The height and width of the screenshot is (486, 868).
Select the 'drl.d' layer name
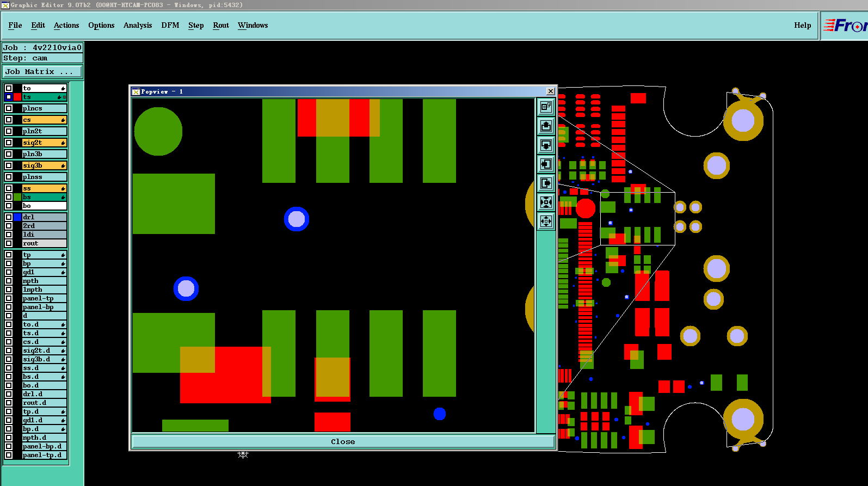(x=44, y=394)
